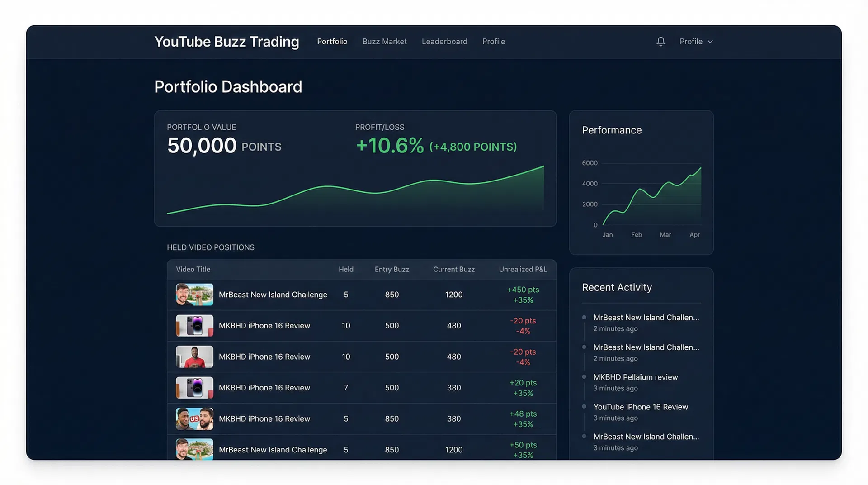Image resolution: width=868 pixels, height=485 pixels.
Task: Sort by the Video Title column header
Action: [193, 269]
